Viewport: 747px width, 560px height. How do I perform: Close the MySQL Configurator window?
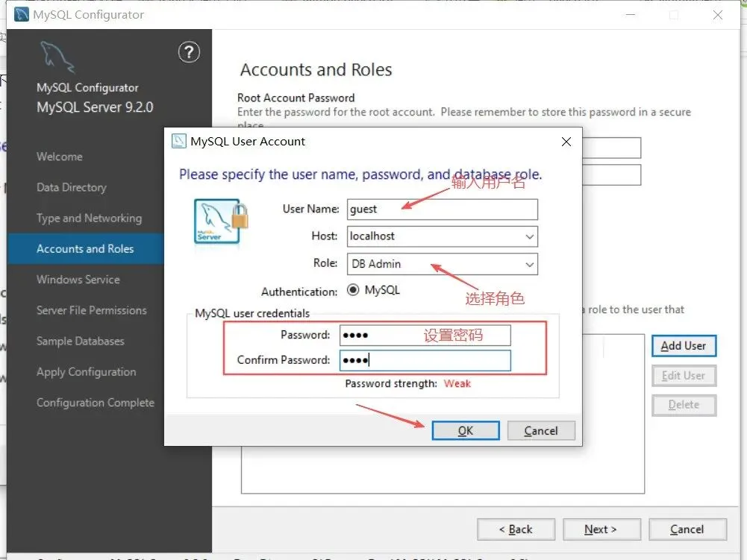pos(717,15)
